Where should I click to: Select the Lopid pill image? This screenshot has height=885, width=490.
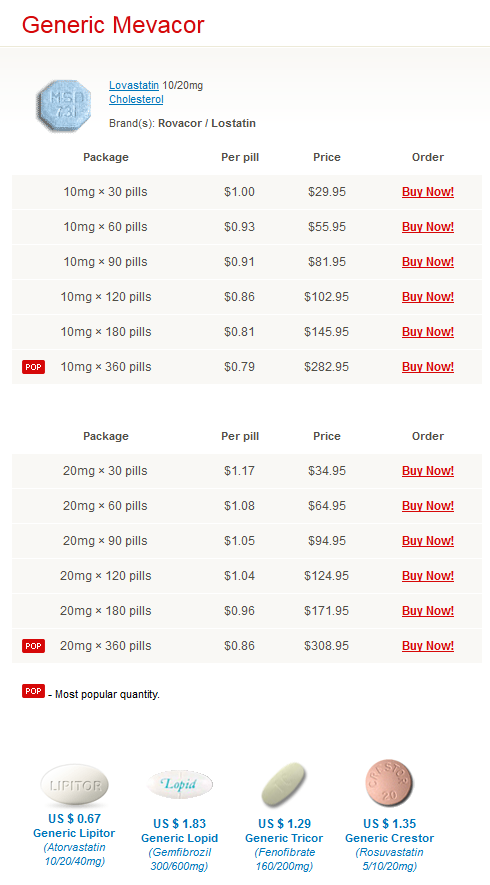pos(180,785)
